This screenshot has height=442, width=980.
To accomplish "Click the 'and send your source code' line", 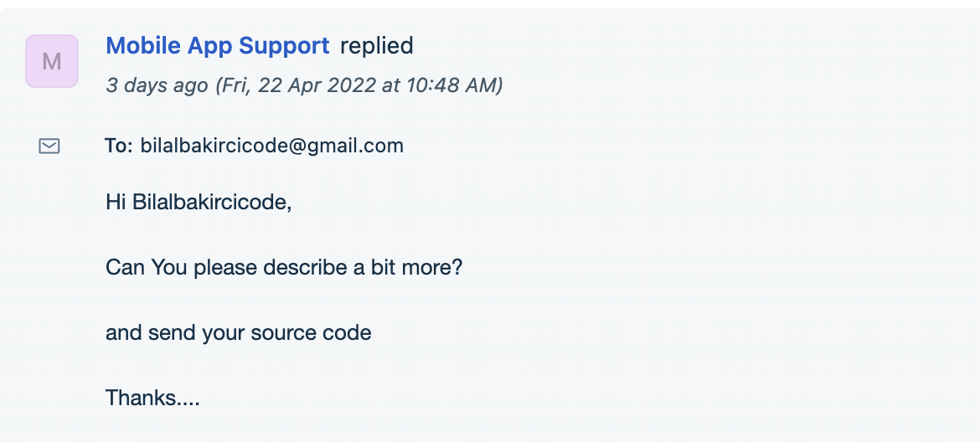I will pos(238,332).
